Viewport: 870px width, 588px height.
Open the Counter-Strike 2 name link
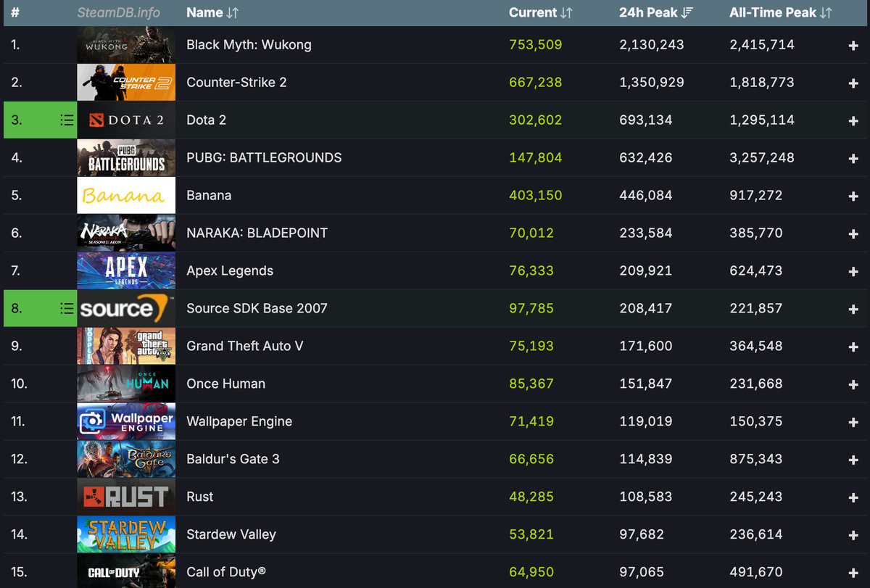[x=236, y=83]
